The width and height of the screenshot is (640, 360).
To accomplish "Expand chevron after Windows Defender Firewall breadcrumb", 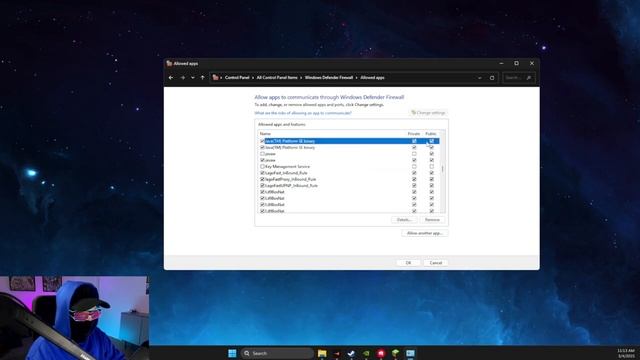I will (x=356, y=78).
